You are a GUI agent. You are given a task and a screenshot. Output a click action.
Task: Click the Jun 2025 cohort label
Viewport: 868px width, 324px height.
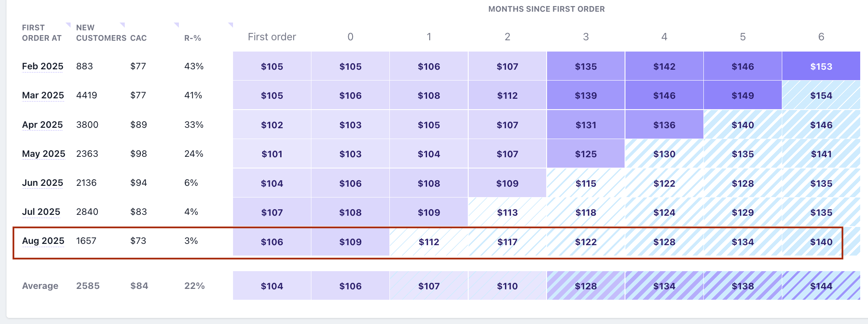(42, 183)
